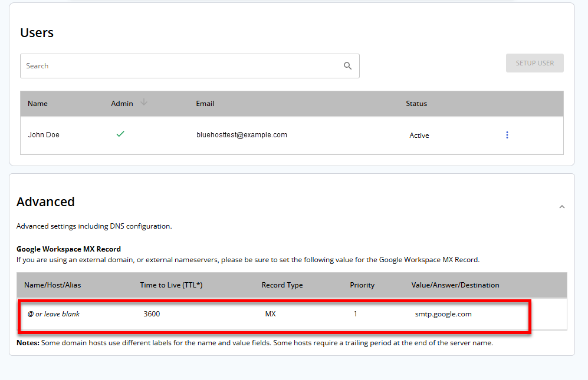The height and width of the screenshot is (380, 588).
Task: Focus the Users search field
Action: [x=190, y=66]
